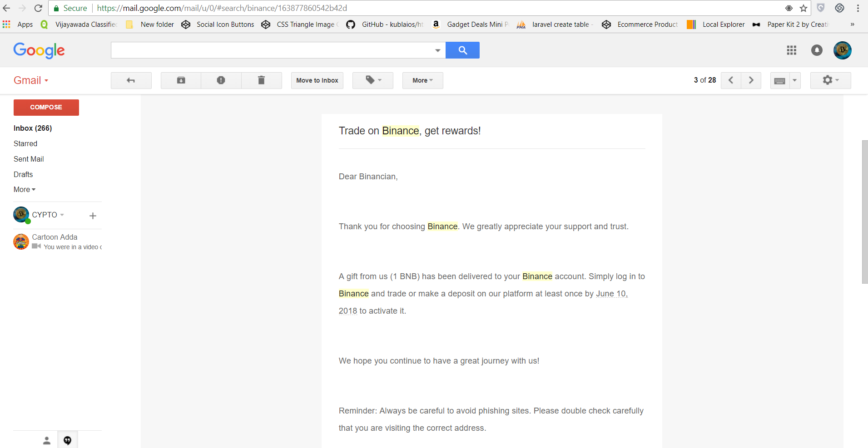
Task: Delete this email with trash icon
Action: (262, 80)
